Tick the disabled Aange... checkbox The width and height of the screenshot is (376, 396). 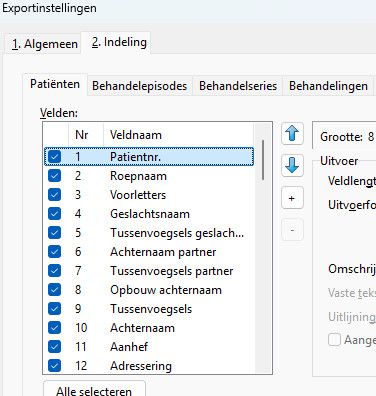(x=334, y=340)
